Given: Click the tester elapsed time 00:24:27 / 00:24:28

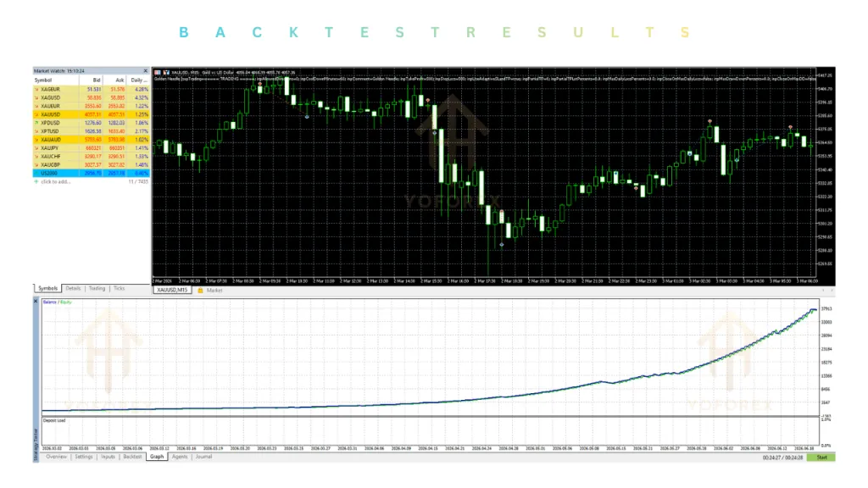Looking at the screenshot, I should click(782, 457).
